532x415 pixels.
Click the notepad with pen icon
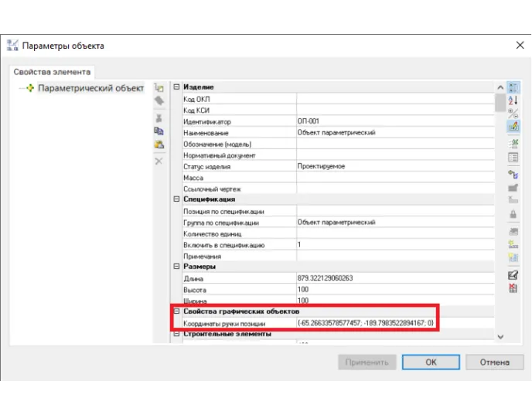513,275
